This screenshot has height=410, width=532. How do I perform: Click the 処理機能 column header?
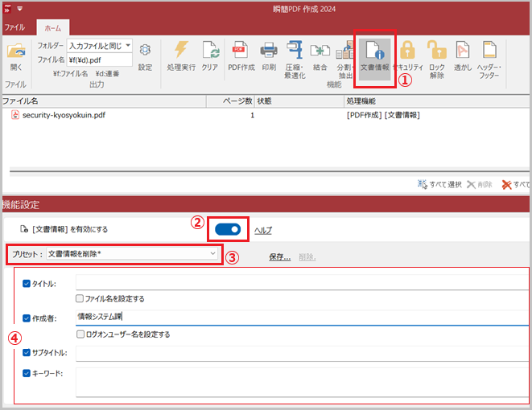[437, 101]
